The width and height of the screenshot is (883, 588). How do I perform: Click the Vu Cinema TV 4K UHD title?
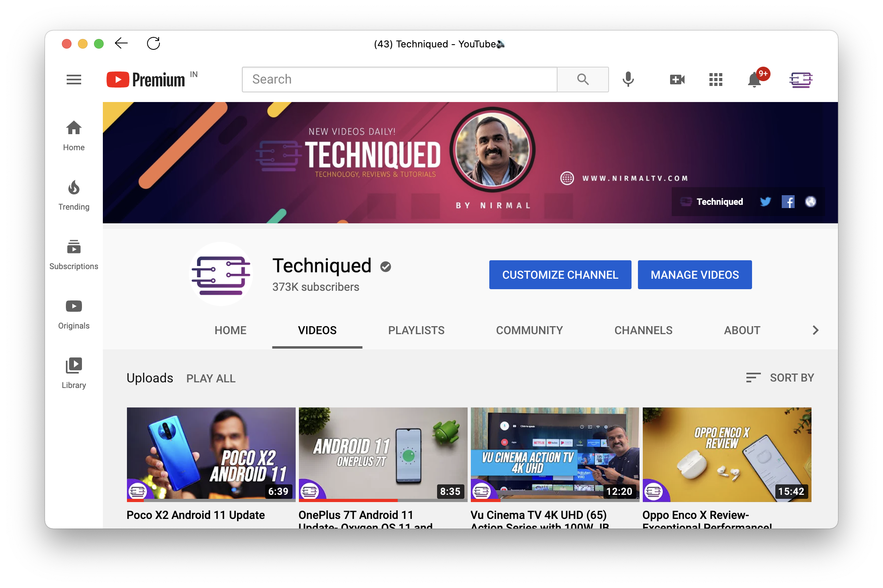pyautogui.click(x=540, y=519)
